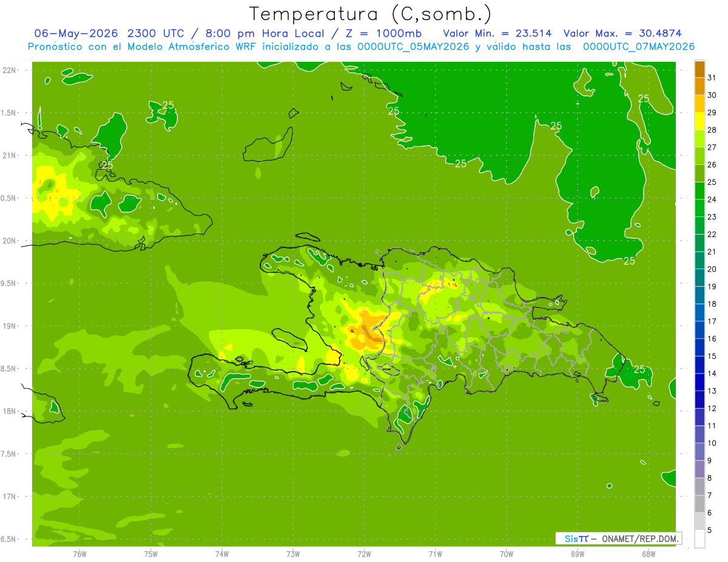Click the 25 contour label near Puerto Rico
The width and height of the screenshot is (728, 562).
[x=639, y=369]
